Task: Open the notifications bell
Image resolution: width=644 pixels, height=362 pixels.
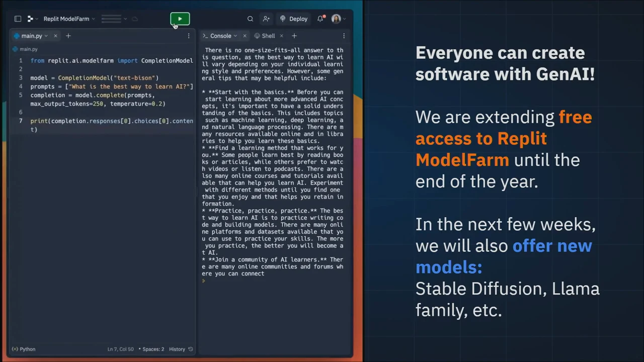Action: pos(320,19)
